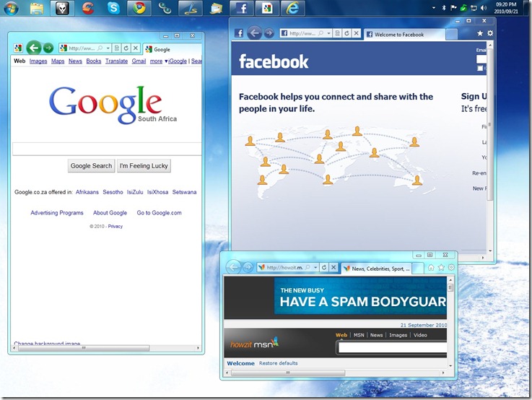Click the forward arrow in the Google window

tap(48, 48)
